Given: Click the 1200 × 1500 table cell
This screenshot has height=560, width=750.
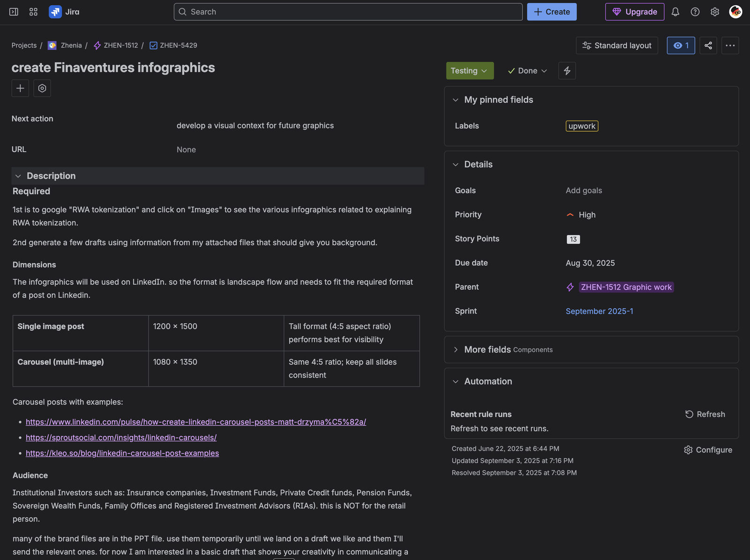Looking at the screenshot, I should [216, 333].
